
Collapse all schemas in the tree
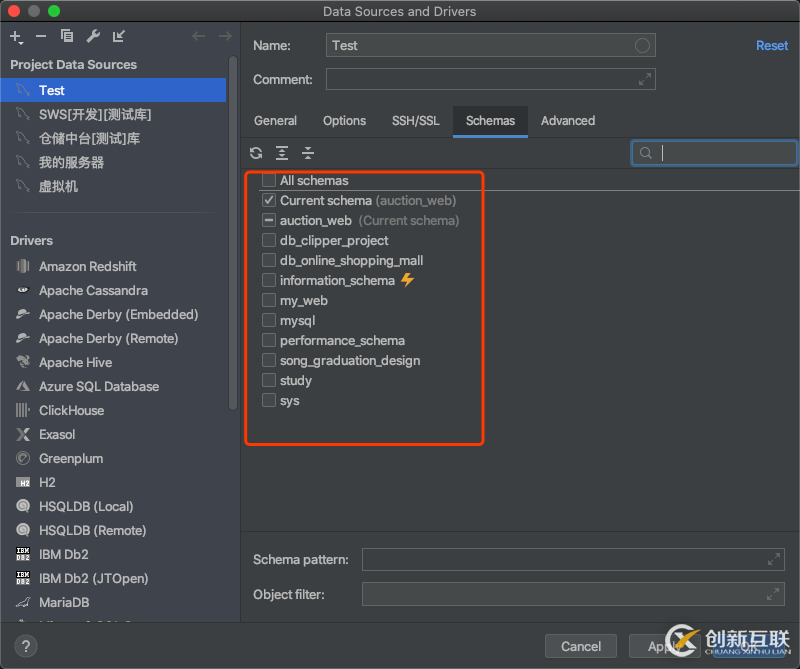pyautogui.click(x=308, y=153)
